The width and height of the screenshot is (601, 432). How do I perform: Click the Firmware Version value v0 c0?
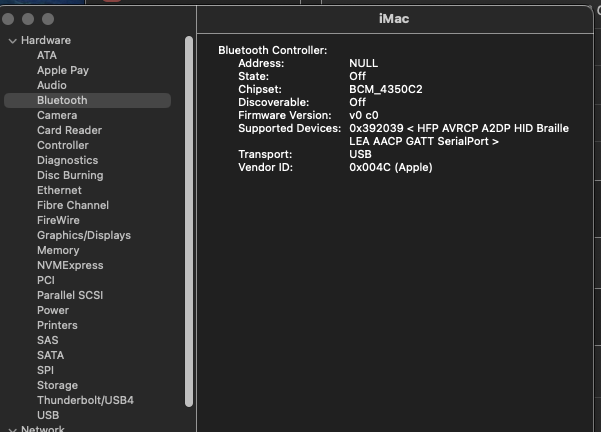pos(363,115)
